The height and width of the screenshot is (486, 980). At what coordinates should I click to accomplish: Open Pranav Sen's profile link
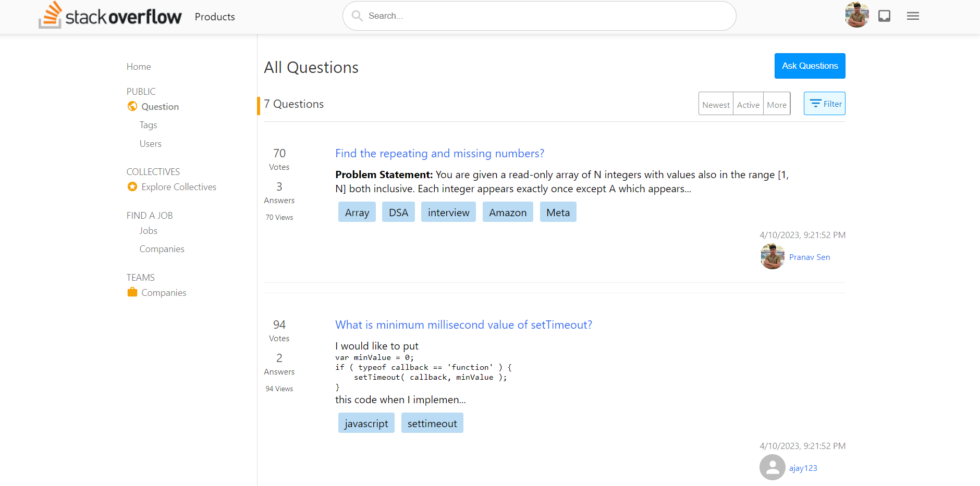tap(810, 257)
